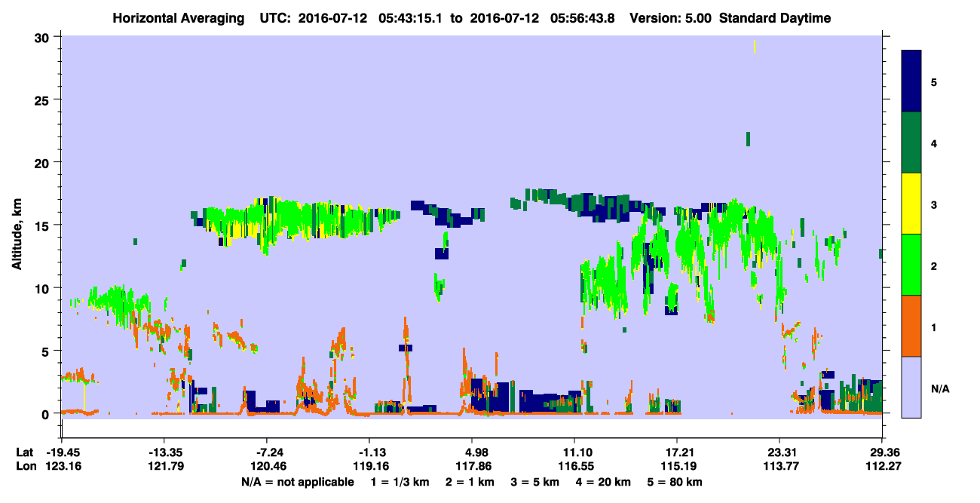Click latitude value 11.10
The width and height of the screenshot is (980, 503).
(575, 452)
